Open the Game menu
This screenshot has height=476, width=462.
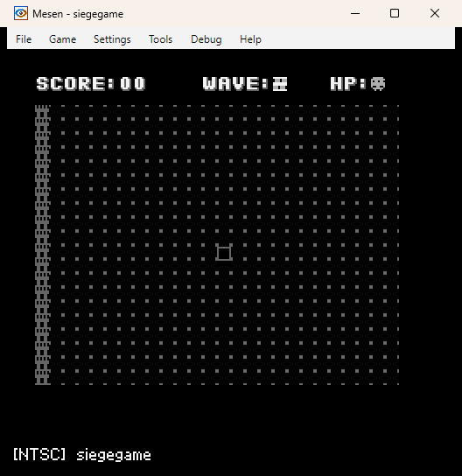(62, 39)
